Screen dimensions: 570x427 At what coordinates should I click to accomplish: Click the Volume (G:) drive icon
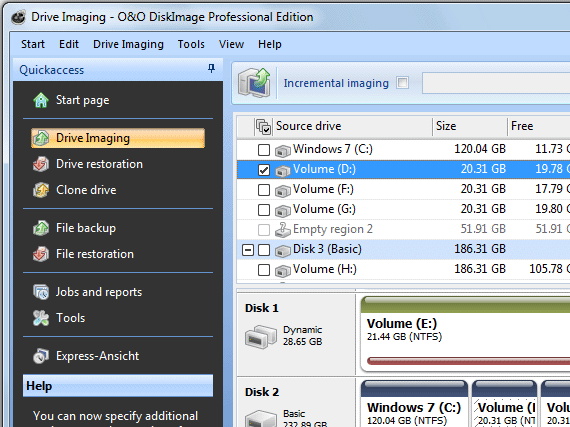pyautogui.click(x=282, y=210)
